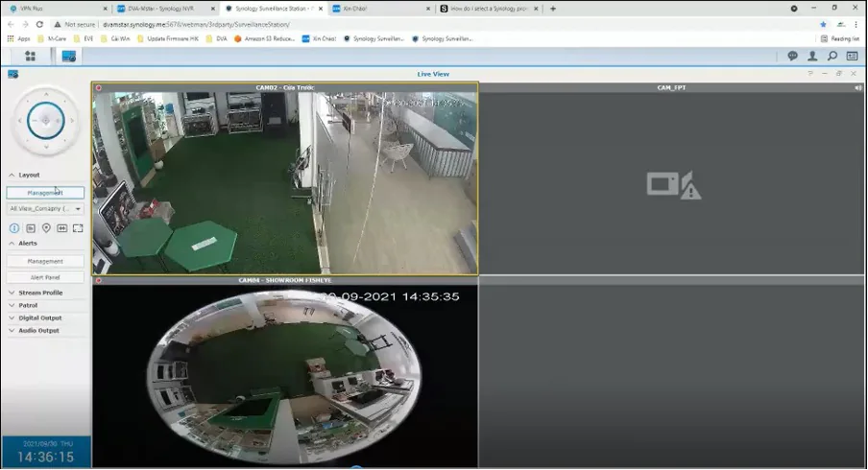The height and width of the screenshot is (470, 868).
Task: Click PTZ home center button
Action: pyautogui.click(x=46, y=121)
